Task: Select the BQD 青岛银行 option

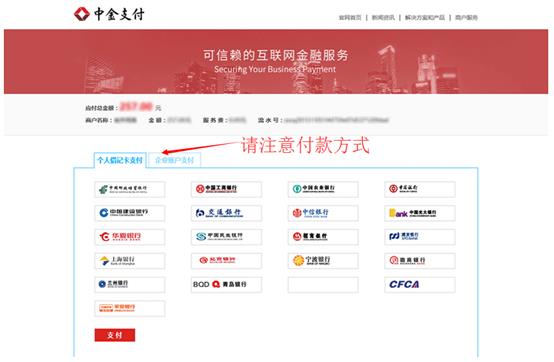Action: 226,285
